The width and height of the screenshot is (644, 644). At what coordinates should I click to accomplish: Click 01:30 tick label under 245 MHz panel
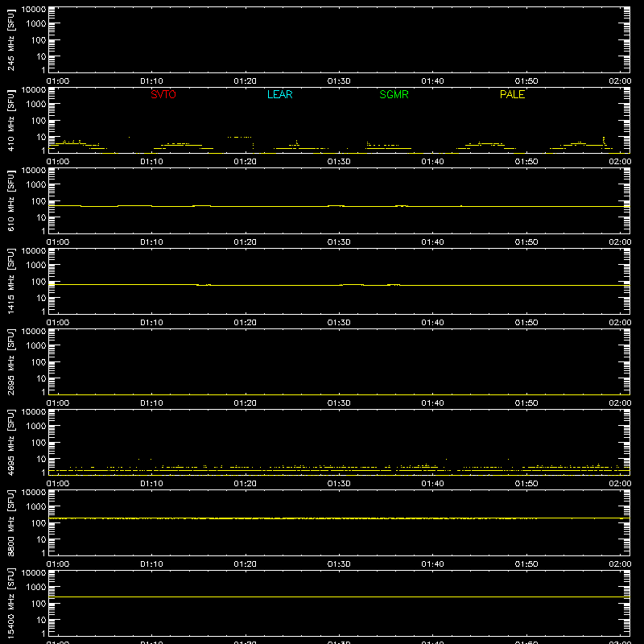[x=339, y=81]
